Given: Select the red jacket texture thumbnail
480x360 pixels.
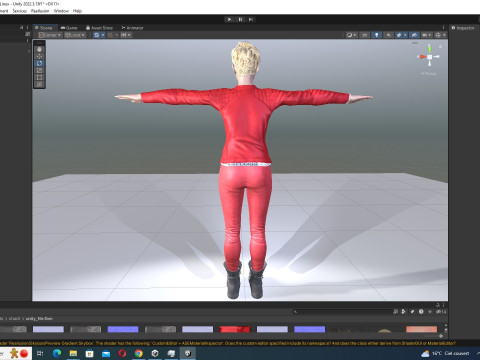Looking at the screenshot, I should click(x=235, y=329).
